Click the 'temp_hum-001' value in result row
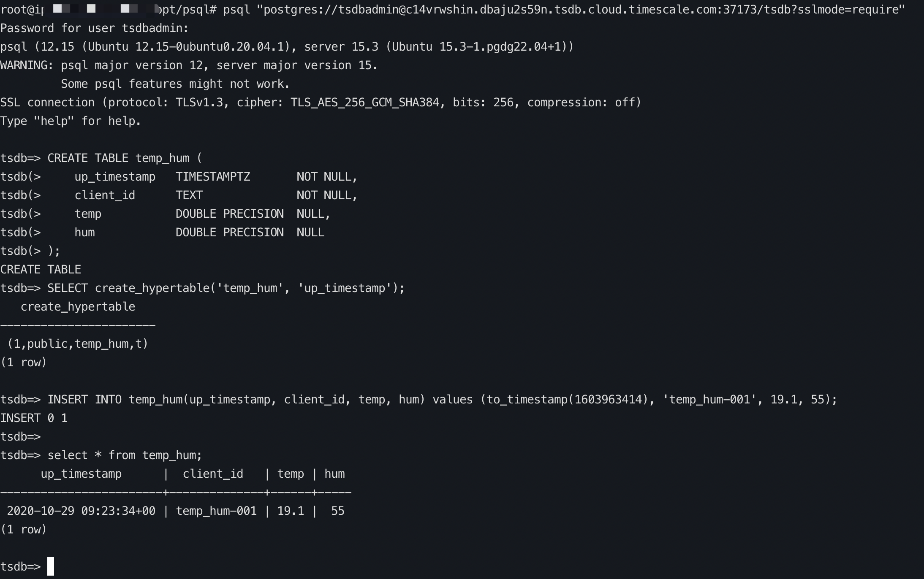924x579 pixels. [x=216, y=511]
